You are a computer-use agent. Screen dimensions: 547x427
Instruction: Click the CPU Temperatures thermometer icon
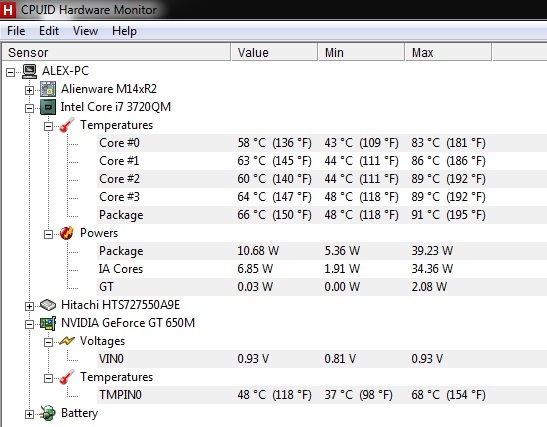[x=67, y=125]
